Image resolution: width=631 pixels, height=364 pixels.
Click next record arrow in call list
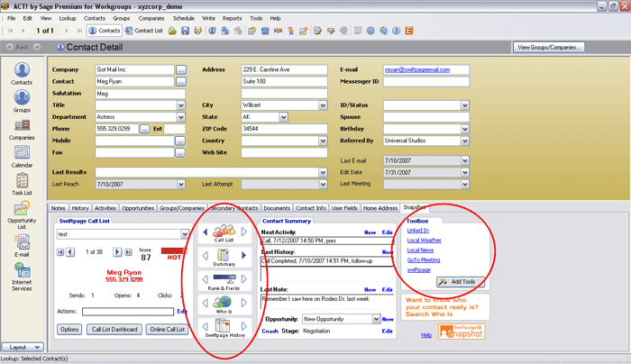pos(117,251)
